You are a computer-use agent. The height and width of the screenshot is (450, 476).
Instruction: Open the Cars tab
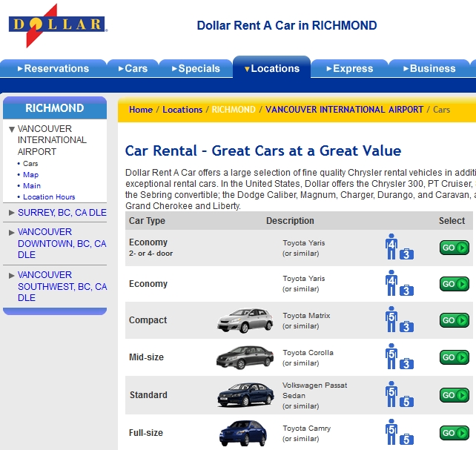click(133, 69)
